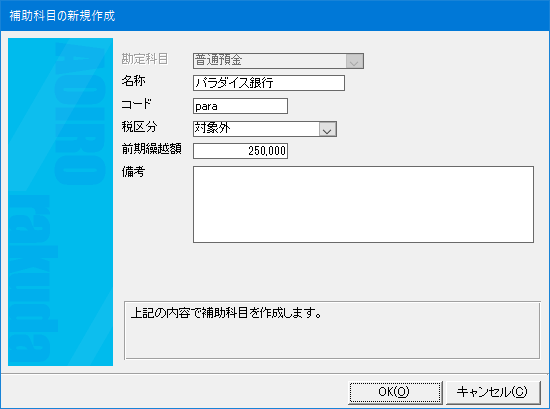The height and width of the screenshot is (409, 550).
Task: Click the 備考 field label
Action: click(133, 172)
